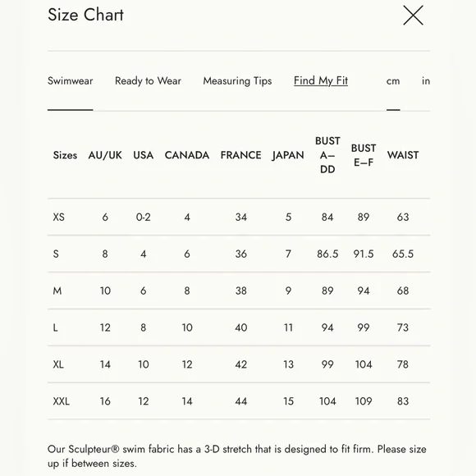This screenshot has width=476, height=476.
Task: Select the Measuring Tips tab
Action: [x=237, y=80]
